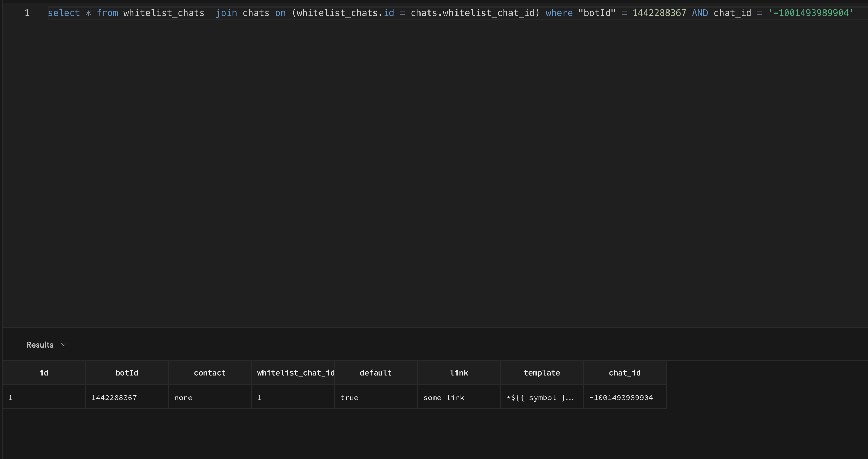
Task: Click the contact column header
Action: [210, 373]
